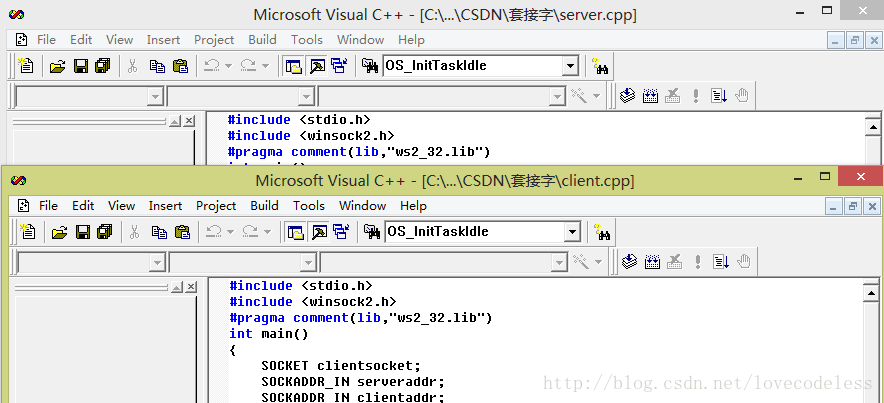Open Build menu in client.cpp window
This screenshot has height=403, width=884.
click(264, 206)
